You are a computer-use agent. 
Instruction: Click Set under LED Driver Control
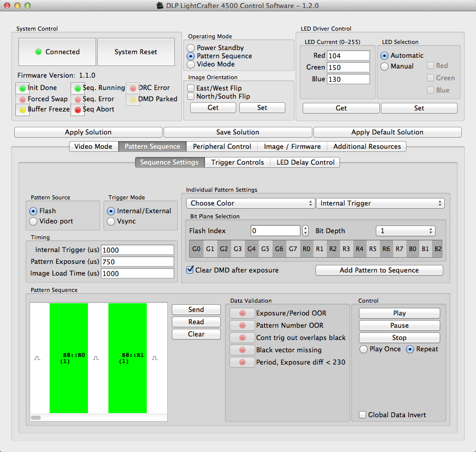pos(419,108)
